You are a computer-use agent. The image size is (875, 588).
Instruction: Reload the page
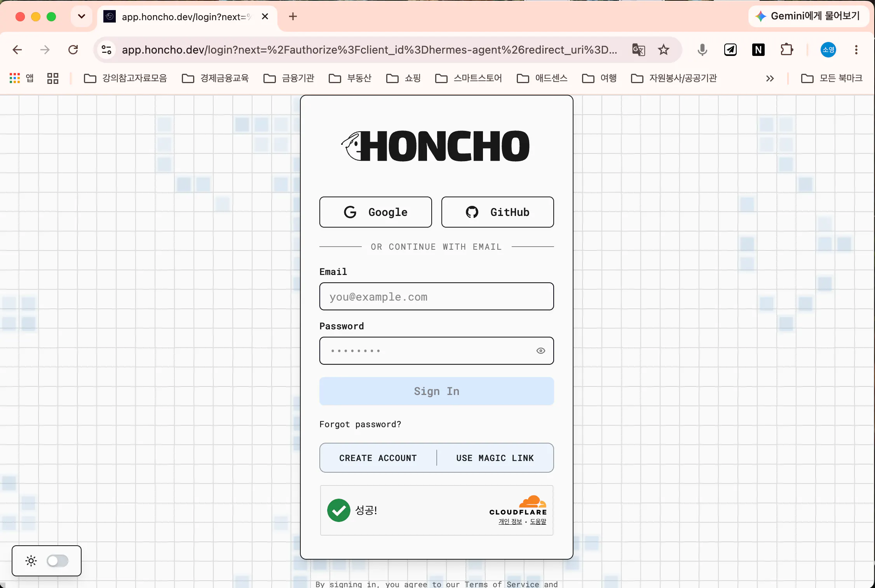tap(73, 50)
